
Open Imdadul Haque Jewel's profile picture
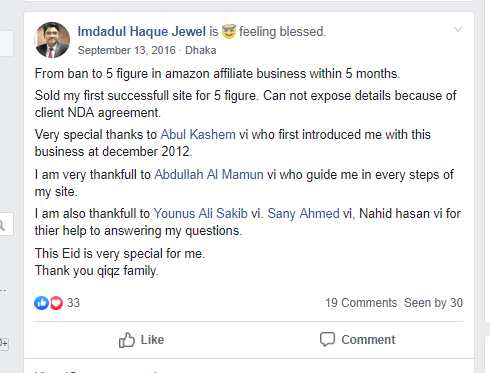point(52,40)
